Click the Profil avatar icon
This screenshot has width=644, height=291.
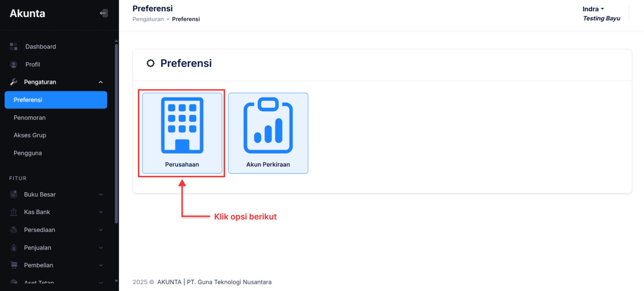tap(13, 64)
